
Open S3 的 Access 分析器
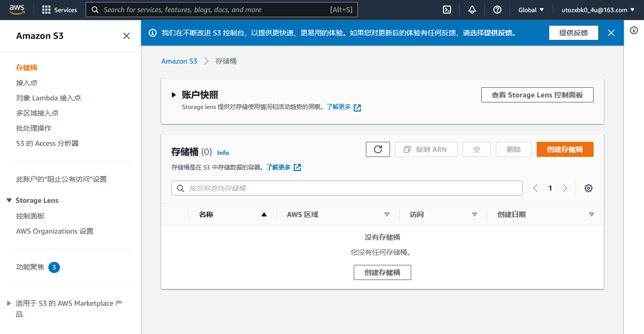tap(47, 143)
